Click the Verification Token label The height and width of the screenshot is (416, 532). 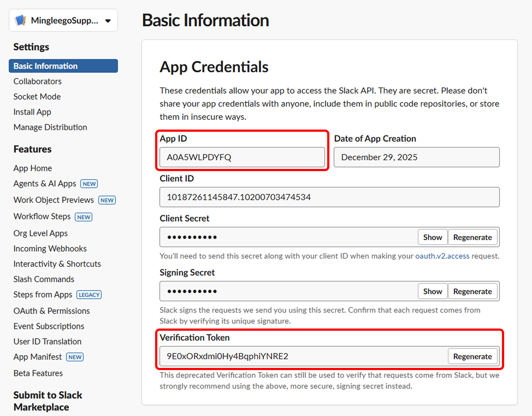click(x=195, y=338)
